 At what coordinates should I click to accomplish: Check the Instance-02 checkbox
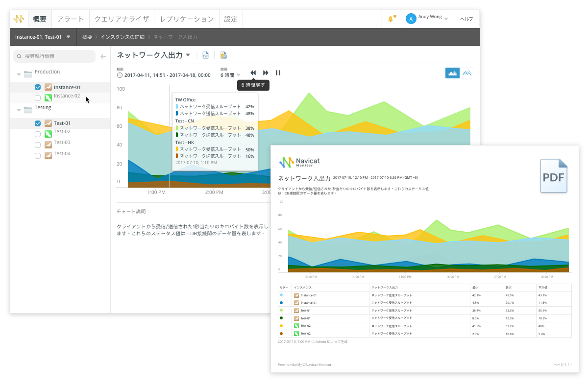(38, 98)
